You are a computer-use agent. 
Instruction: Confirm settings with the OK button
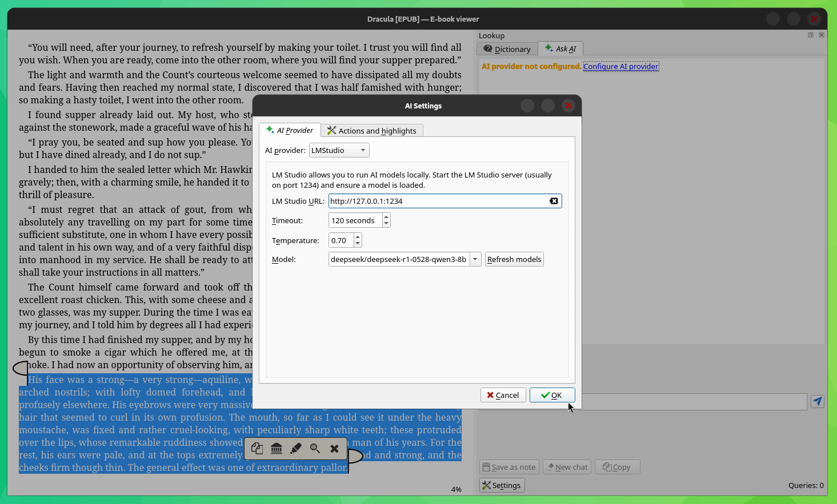pos(552,395)
